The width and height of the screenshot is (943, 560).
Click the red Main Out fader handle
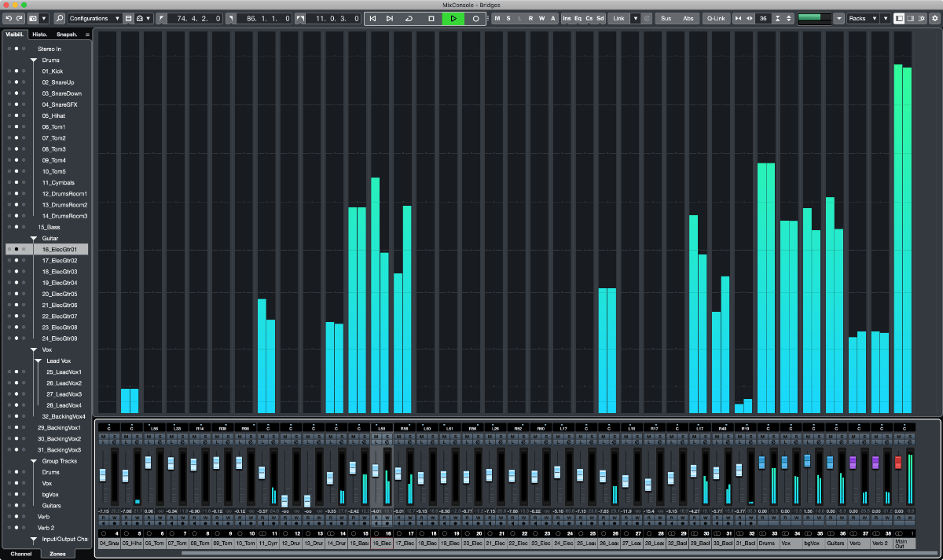click(x=898, y=463)
